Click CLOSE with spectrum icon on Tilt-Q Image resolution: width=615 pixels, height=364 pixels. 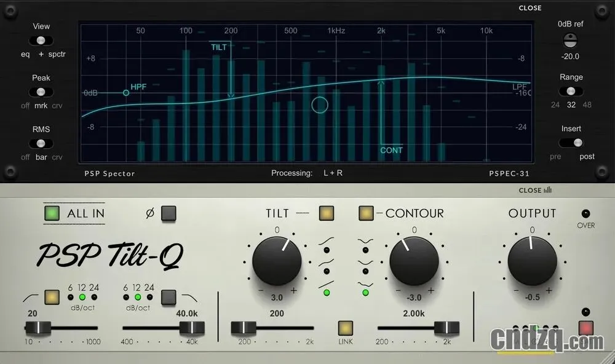pos(535,190)
